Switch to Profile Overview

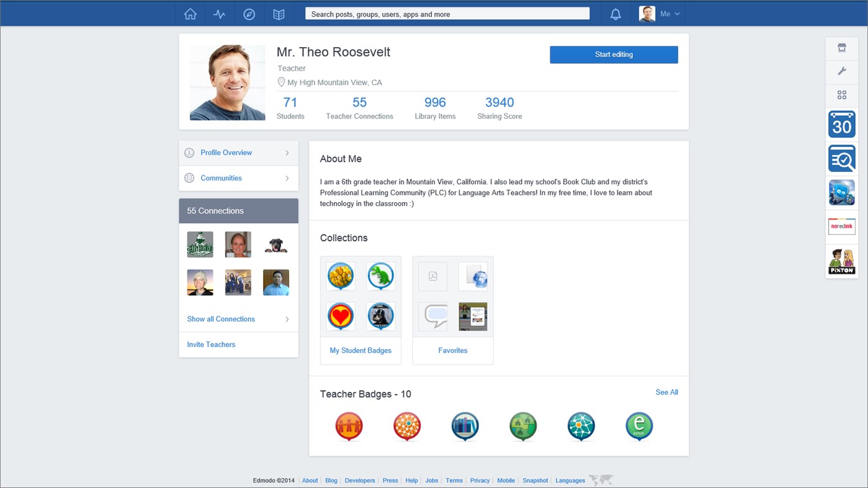click(x=226, y=153)
